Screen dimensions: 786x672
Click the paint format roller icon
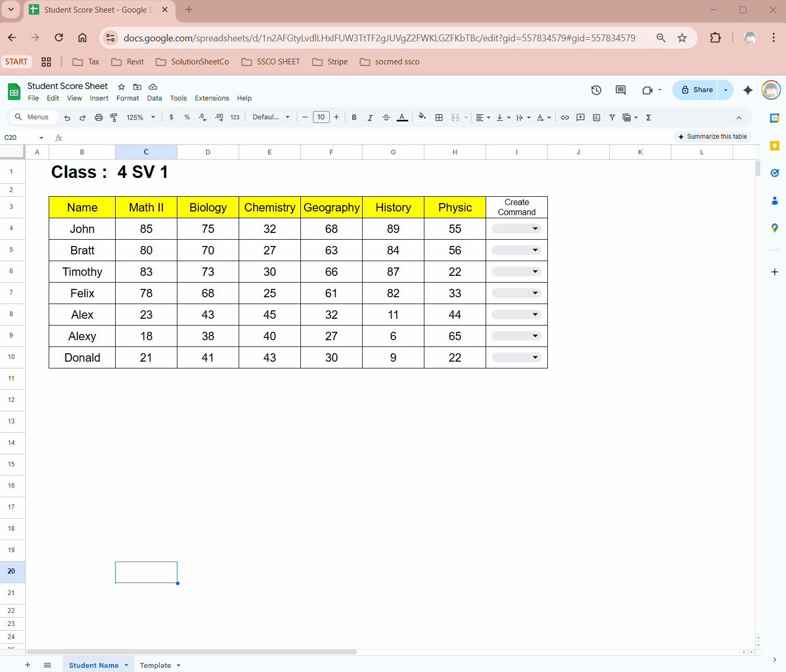pyautogui.click(x=114, y=117)
